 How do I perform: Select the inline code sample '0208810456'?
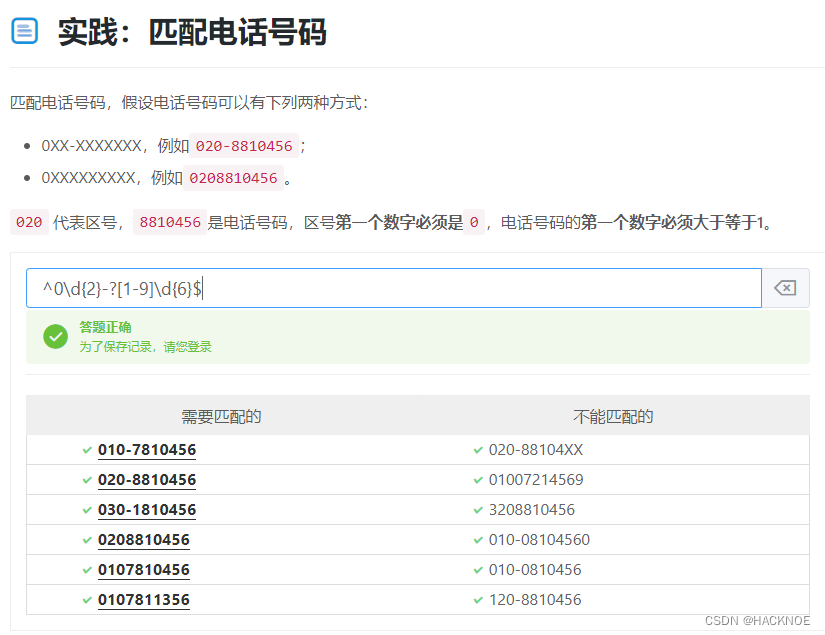coord(234,178)
